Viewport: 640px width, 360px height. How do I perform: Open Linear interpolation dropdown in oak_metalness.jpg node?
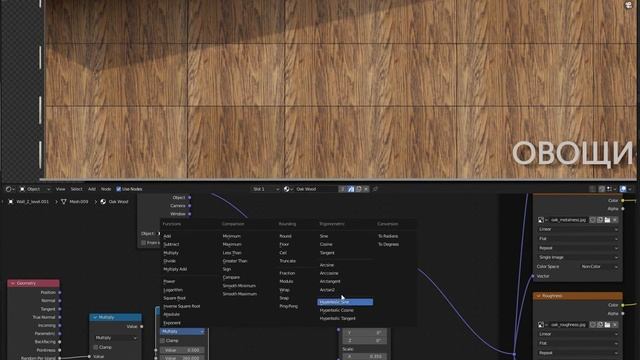point(578,229)
